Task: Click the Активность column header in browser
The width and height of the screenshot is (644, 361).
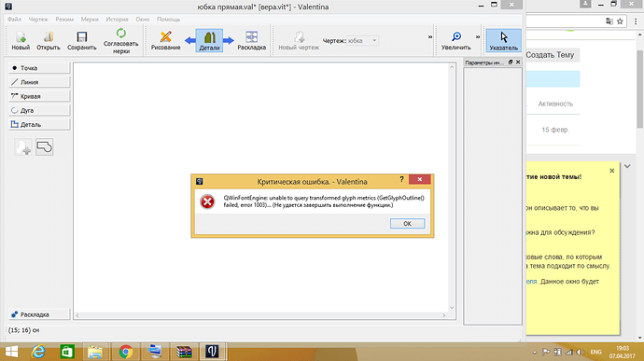Action: click(x=555, y=104)
